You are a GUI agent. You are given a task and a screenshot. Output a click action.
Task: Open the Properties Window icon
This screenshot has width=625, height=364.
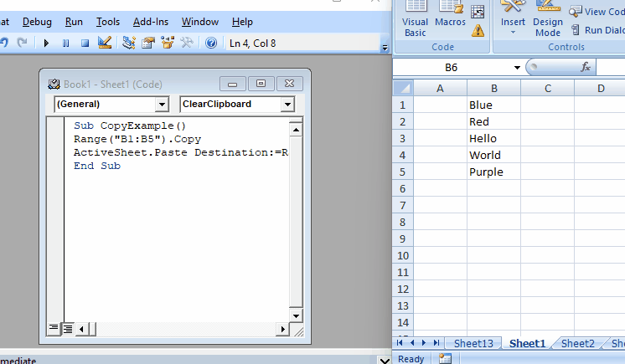(147, 43)
